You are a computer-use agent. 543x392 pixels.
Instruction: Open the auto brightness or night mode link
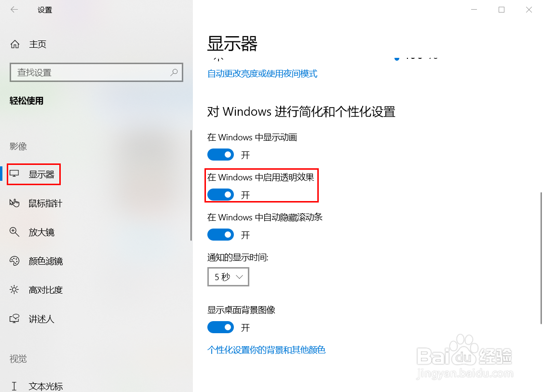(x=262, y=73)
